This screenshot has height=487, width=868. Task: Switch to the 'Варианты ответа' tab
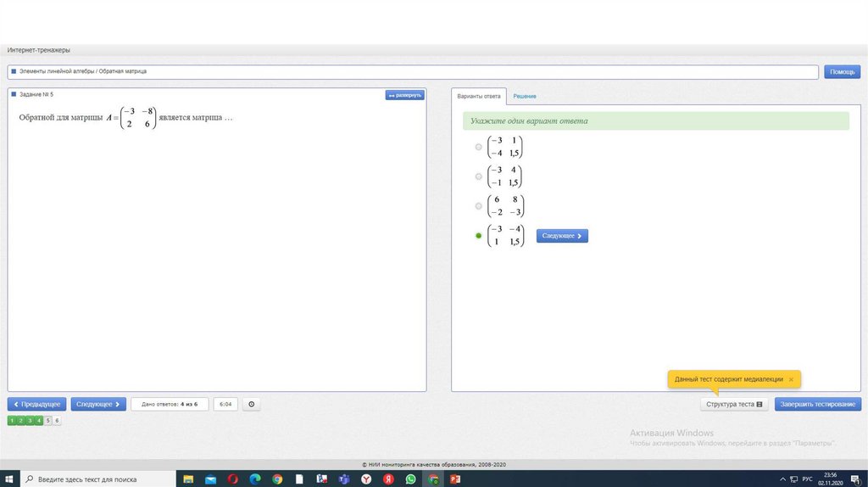click(x=479, y=97)
